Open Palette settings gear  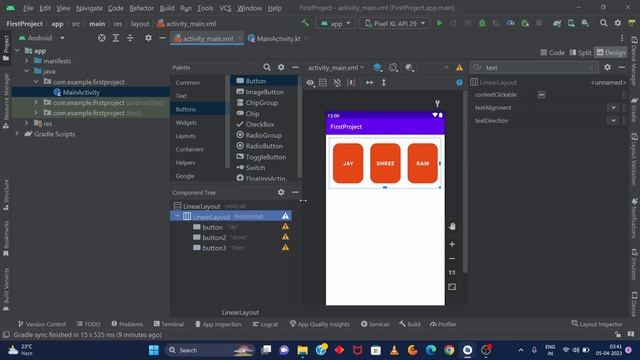click(281, 67)
